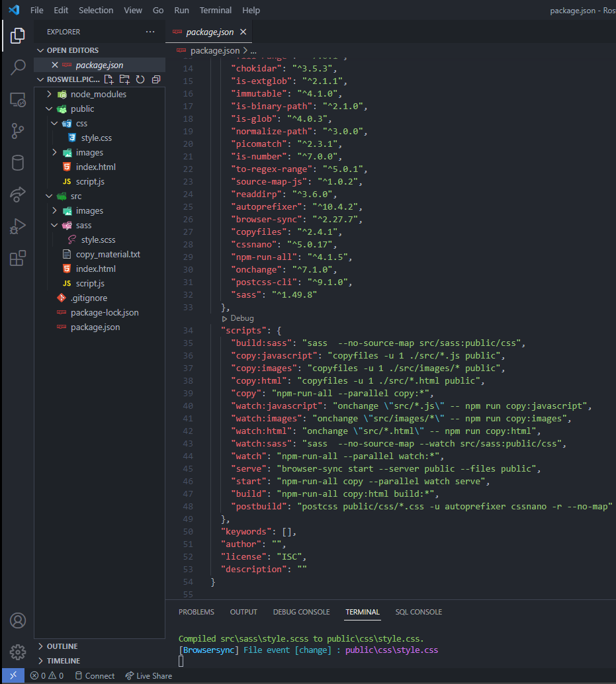
Task: Refresh the explorer file tree
Action: click(x=140, y=79)
